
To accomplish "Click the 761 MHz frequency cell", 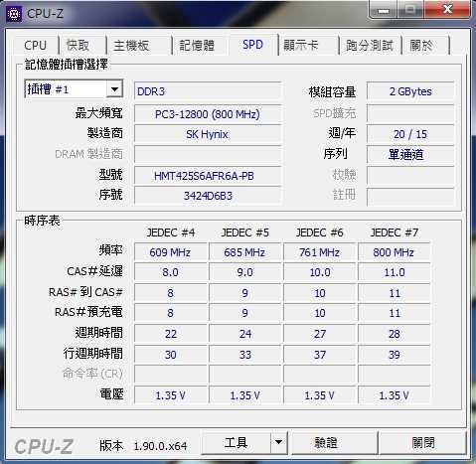I will point(320,252).
